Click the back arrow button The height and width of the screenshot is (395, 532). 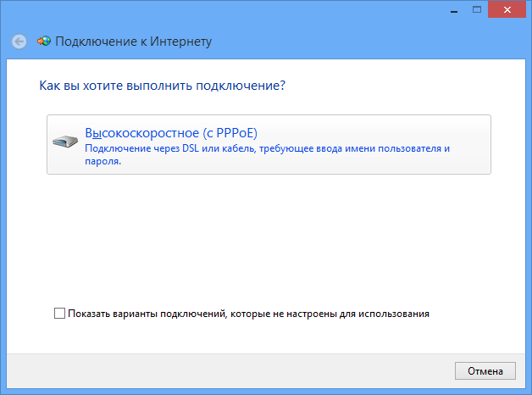(x=19, y=41)
